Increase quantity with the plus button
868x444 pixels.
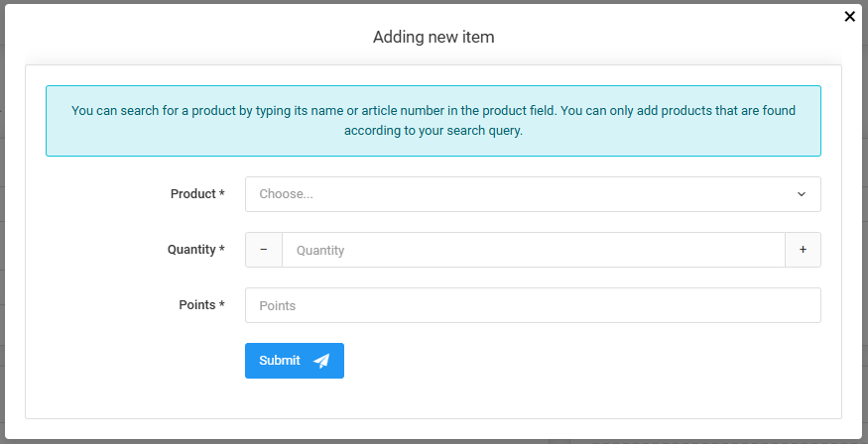(x=803, y=250)
